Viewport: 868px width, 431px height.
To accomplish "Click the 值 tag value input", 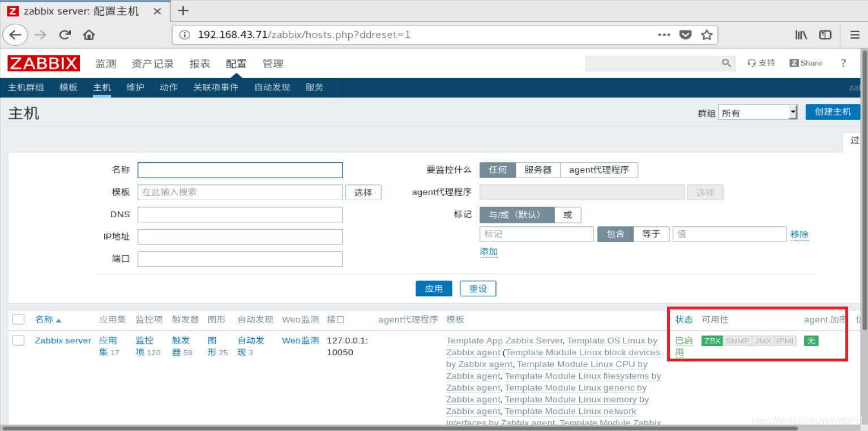I will [729, 234].
